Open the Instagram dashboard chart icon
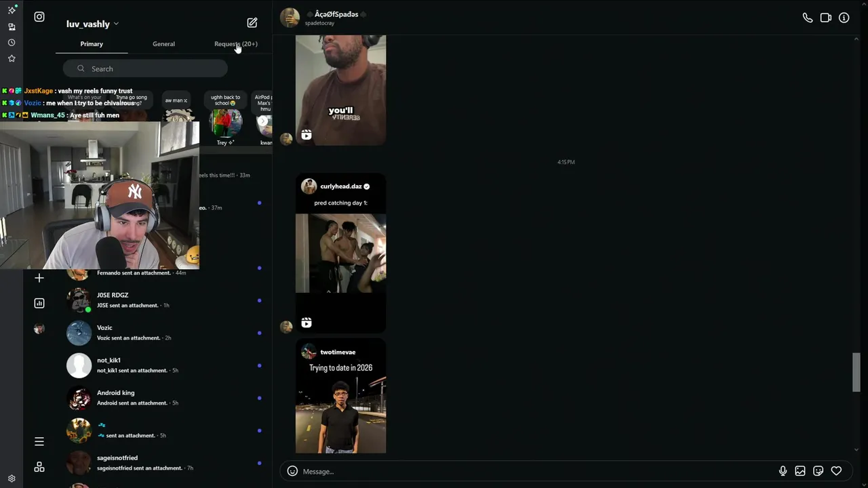868x488 pixels. (39, 303)
